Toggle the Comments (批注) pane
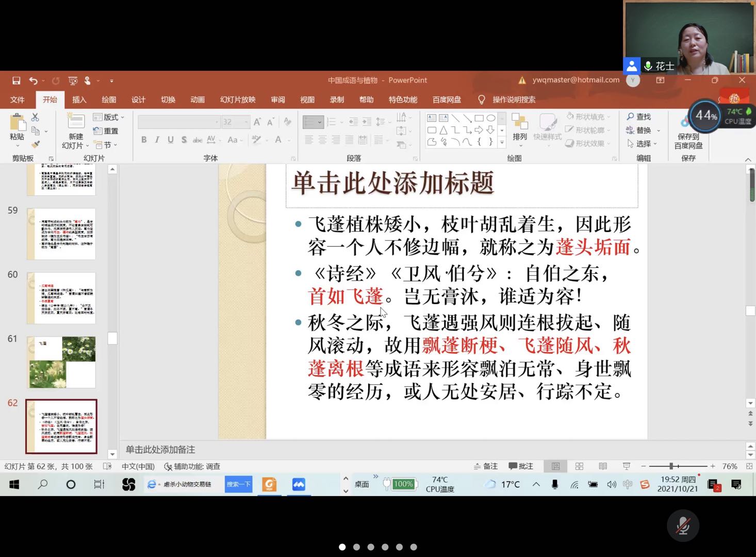Image resolution: width=756 pixels, height=557 pixels. point(521,466)
